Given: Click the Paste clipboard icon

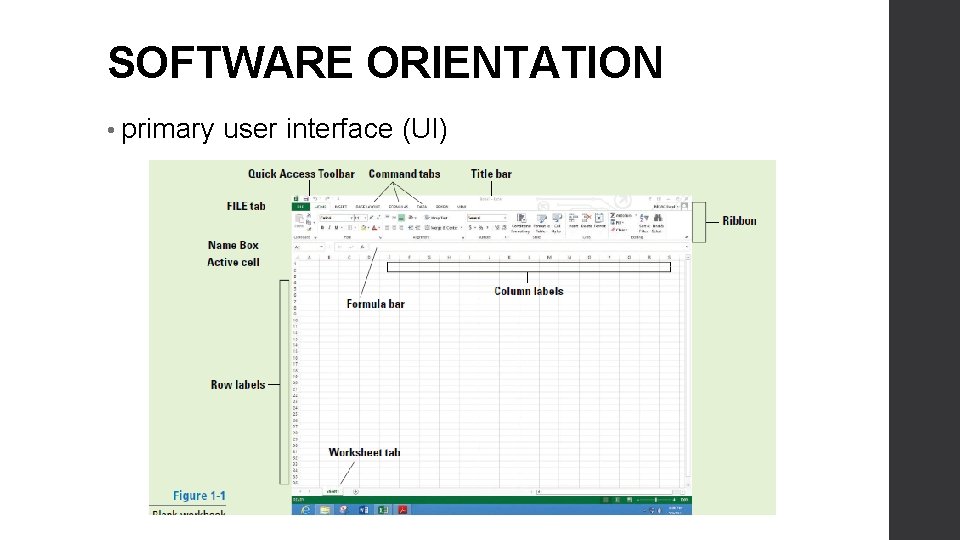Looking at the screenshot, I should tap(299, 220).
